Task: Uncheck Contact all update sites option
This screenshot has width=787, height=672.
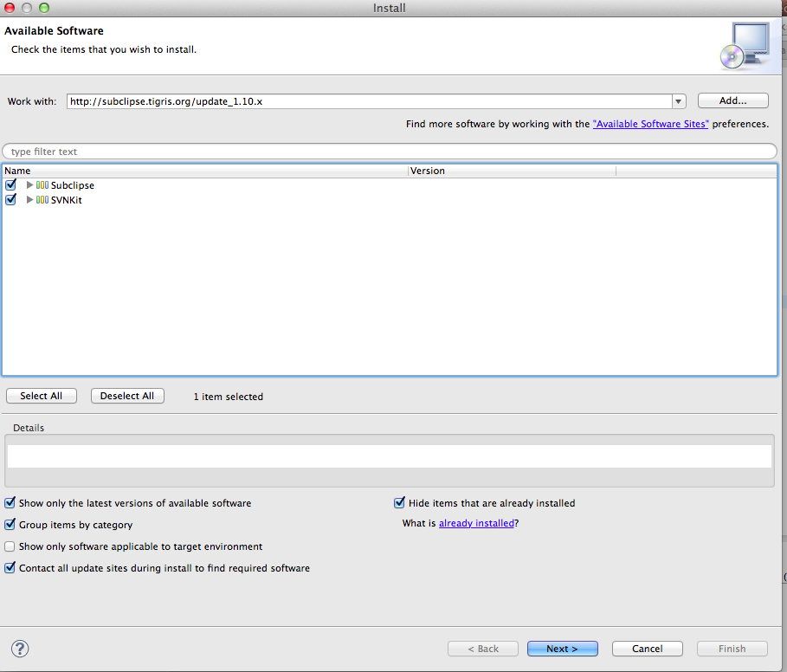Action: (10, 568)
